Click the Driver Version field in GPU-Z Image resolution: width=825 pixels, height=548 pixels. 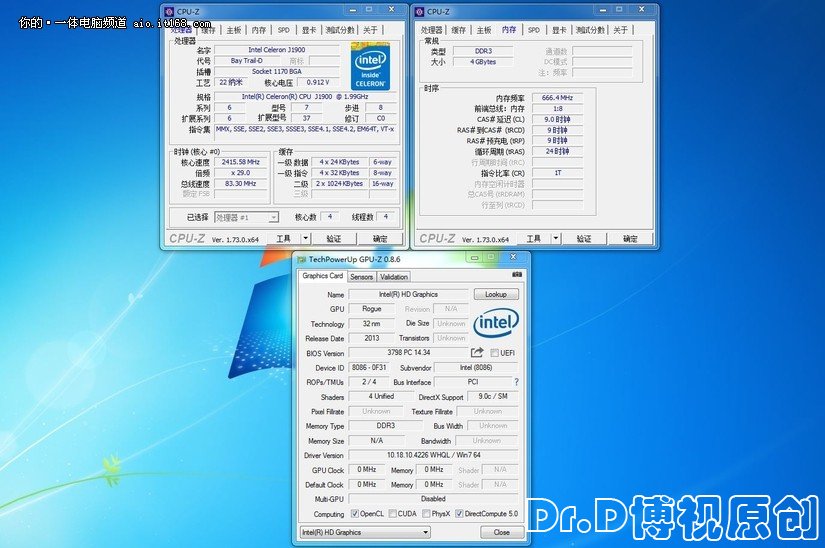click(434, 455)
